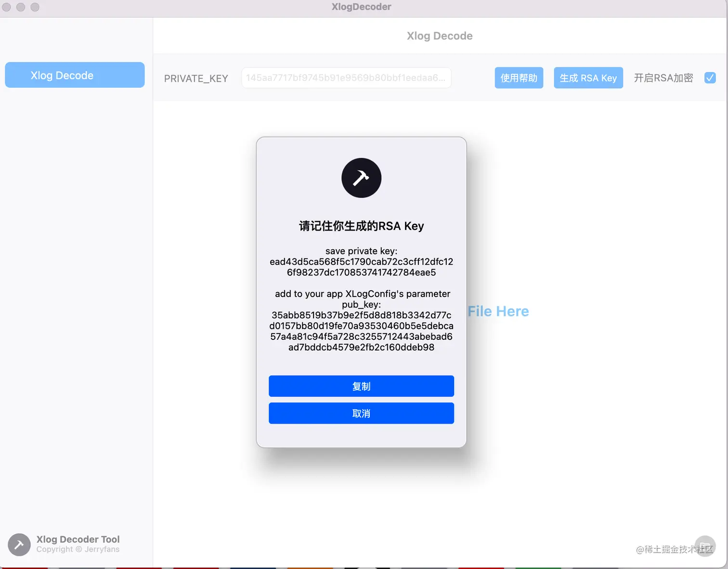The height and width of the screenshot is (569, 728).
Task: Click the Xlog Decode page header
Action: click(x=439, y=36)
